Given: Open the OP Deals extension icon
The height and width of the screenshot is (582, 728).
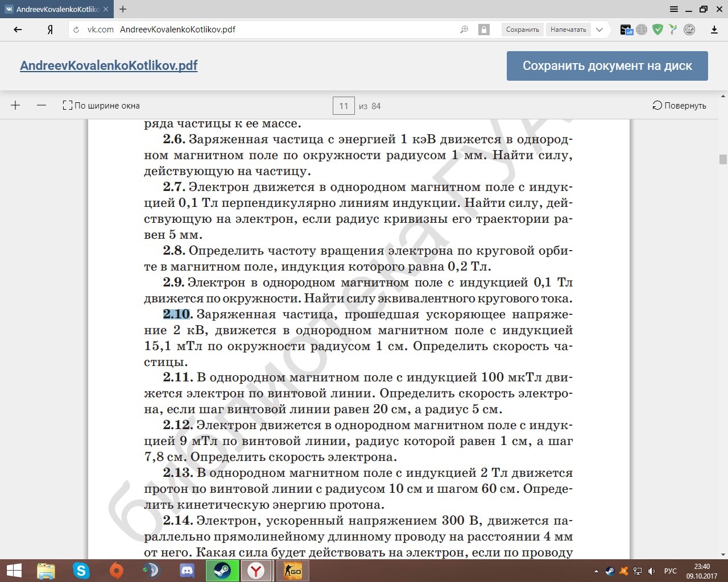Looking at the screenshot, I should tap(689, 30).
